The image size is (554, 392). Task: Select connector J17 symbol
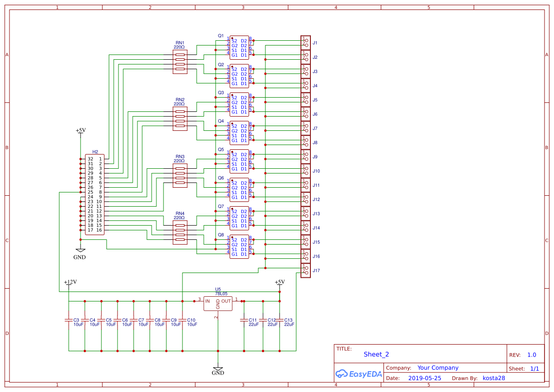click(305, 271)
